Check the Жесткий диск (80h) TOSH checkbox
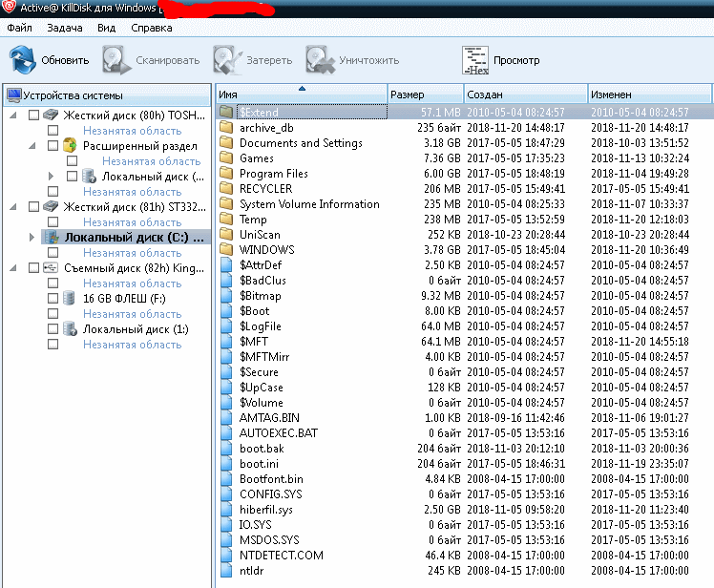The width and height of the screenshot is (714, 588). click(x=34, y=115)
